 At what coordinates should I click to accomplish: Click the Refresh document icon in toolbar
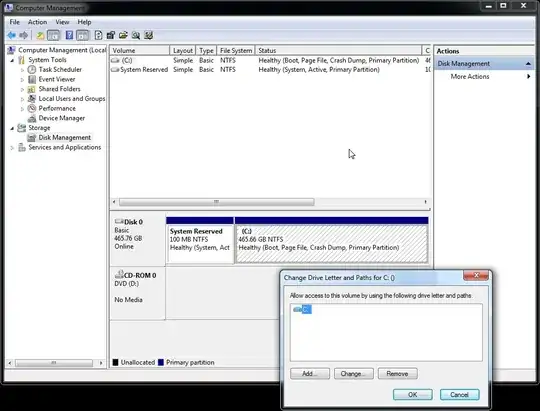98,35
